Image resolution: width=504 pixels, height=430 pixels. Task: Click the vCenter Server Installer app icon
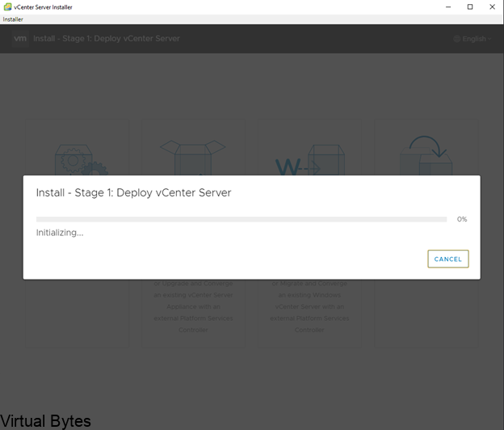pyautogui.click(x=8, y=6)
